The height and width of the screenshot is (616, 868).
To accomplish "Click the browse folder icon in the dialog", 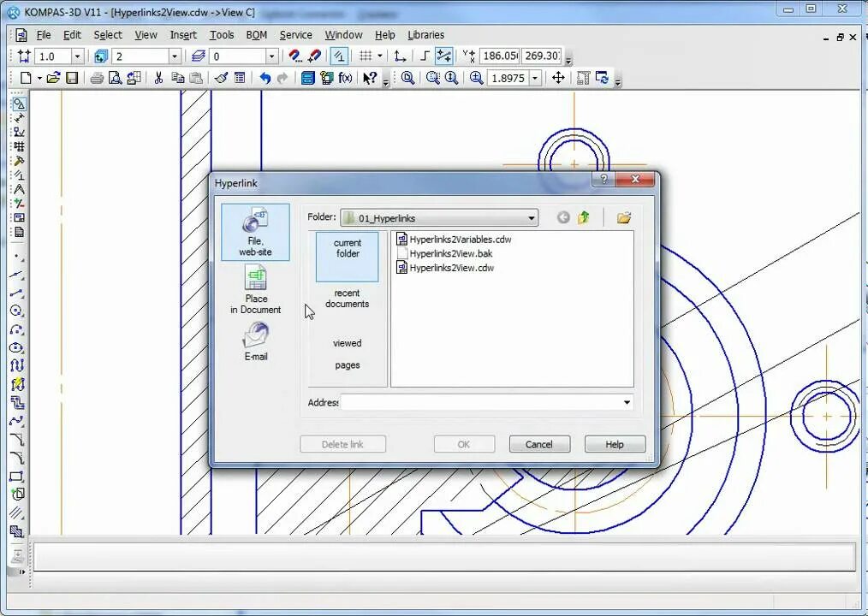I will (x=624, y=217).
